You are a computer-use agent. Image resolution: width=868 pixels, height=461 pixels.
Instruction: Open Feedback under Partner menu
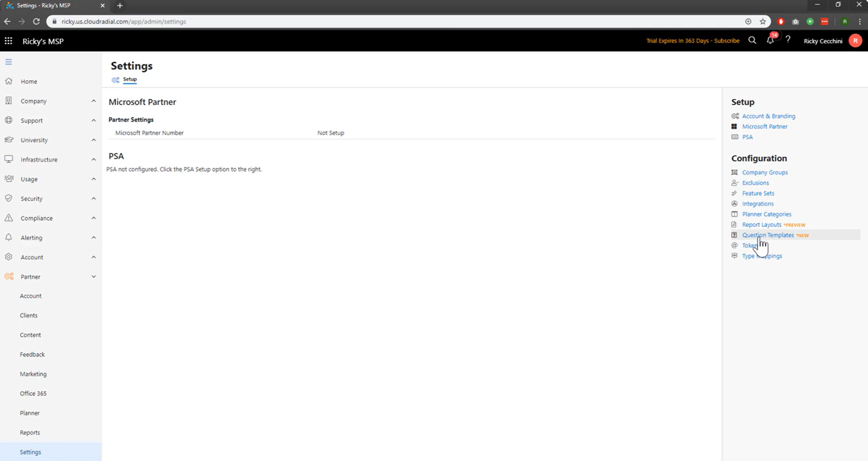32,355
